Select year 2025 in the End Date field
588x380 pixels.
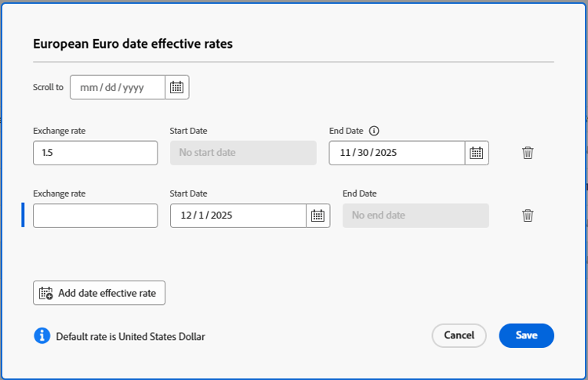[x=386, y=153]
